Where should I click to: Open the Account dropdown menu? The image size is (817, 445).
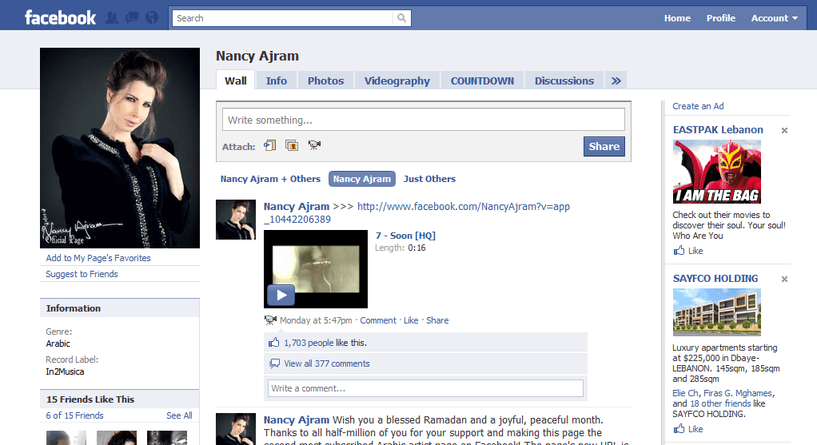pos(774,18)
